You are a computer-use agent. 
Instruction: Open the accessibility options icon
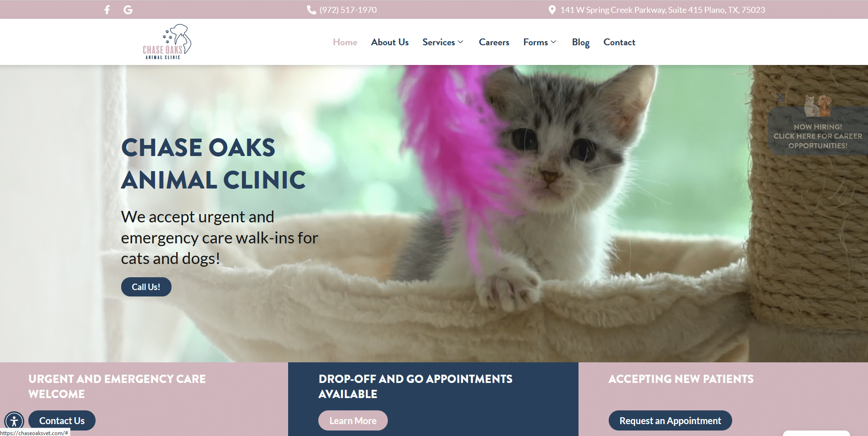click(14, 420)
